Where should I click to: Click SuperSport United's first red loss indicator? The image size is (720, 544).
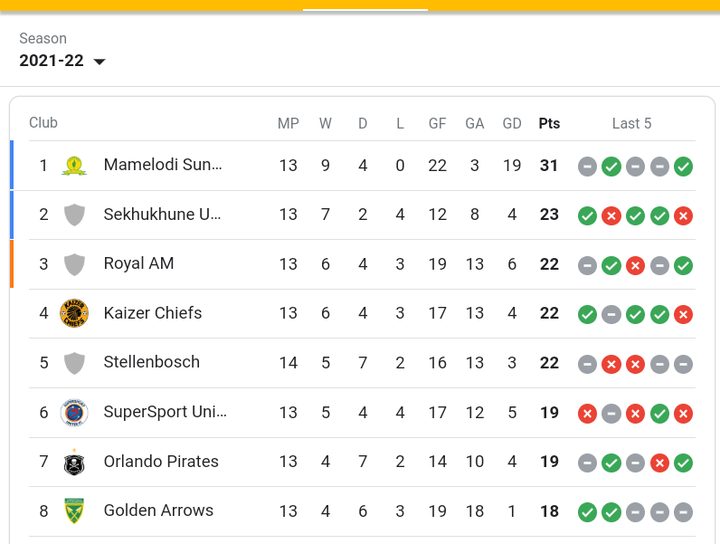coord(587,414)
